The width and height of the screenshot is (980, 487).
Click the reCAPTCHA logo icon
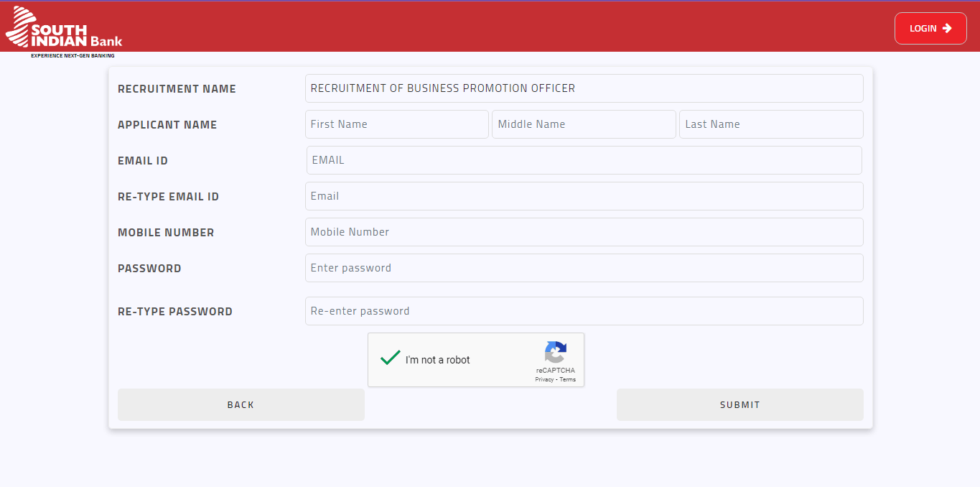coord(555,352)
